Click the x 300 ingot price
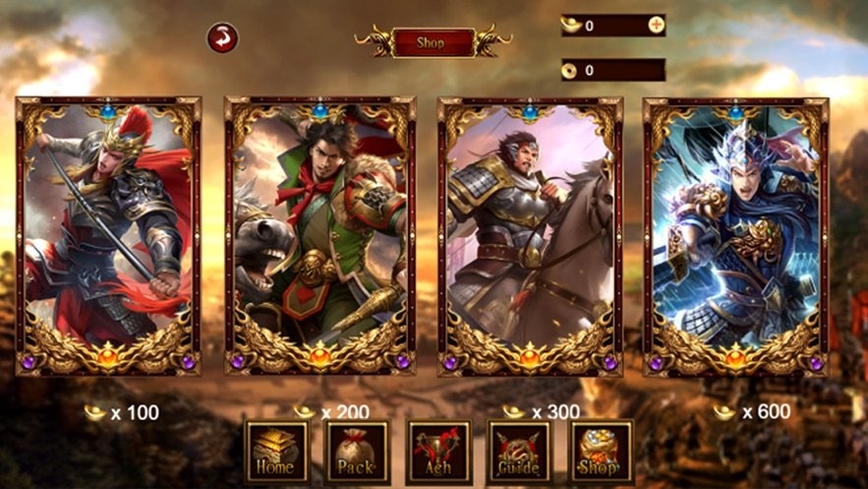Image resolution: width=868 pixels, height=489 pixels. click(x=542, y=411)
